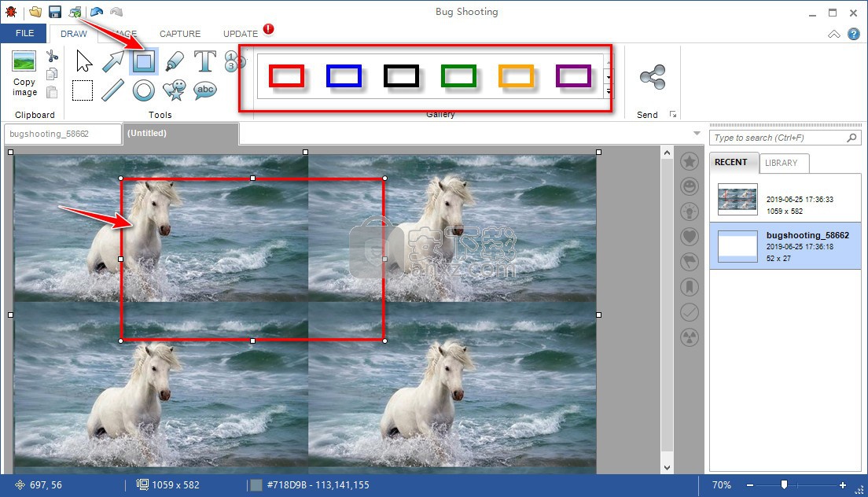Image resolution: width=868 pixels, height=497 pixels.
Task: Click the Send share icon
Action: click(x=652, y=77)
